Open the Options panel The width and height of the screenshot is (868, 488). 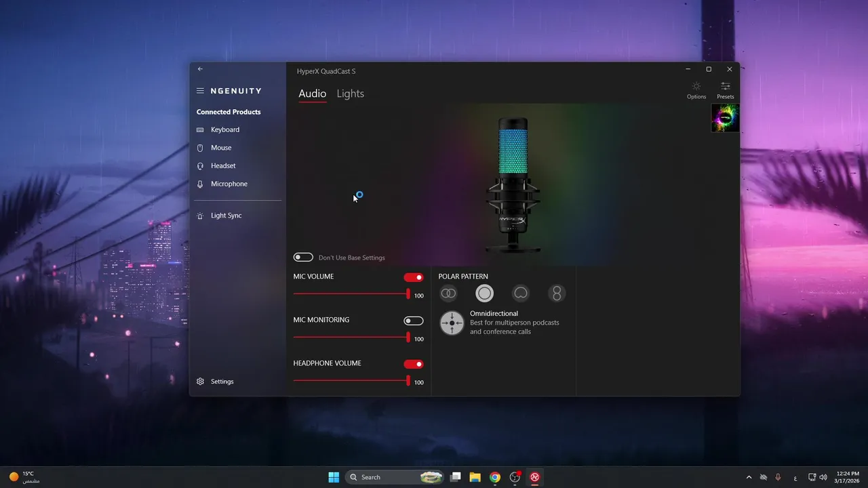(696, 90)
